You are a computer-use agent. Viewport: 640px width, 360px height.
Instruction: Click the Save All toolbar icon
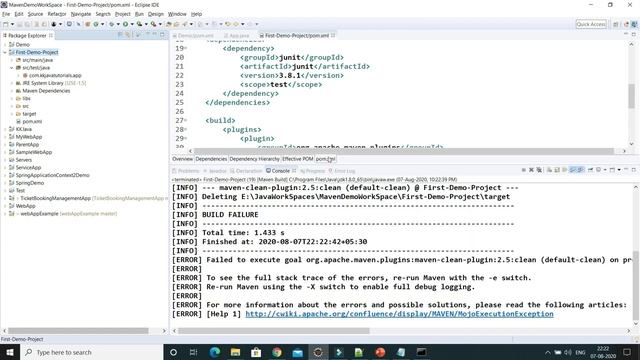click(27, 24)
